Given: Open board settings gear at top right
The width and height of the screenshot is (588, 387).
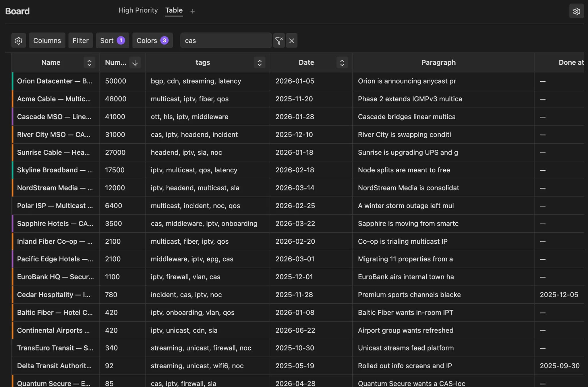Looking at the screenshot, I should pyautogui.click(x=577, y=11).
